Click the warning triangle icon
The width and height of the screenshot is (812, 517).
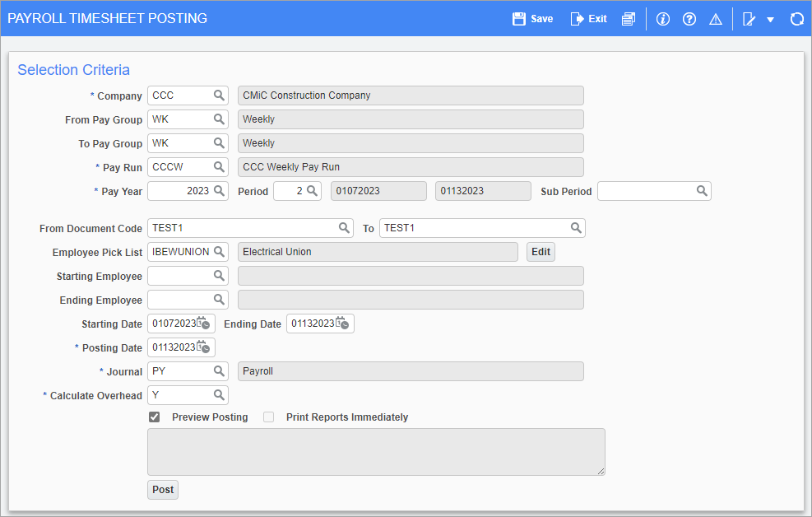716,18
